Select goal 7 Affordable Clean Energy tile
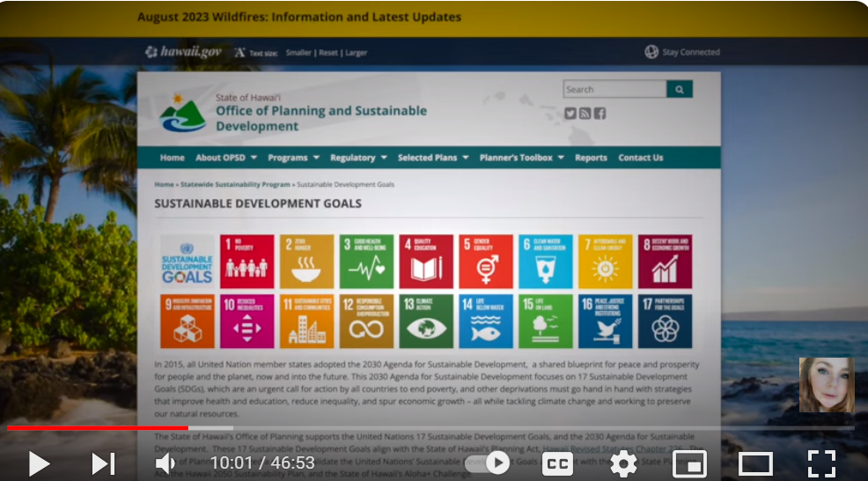 (606, 262)
